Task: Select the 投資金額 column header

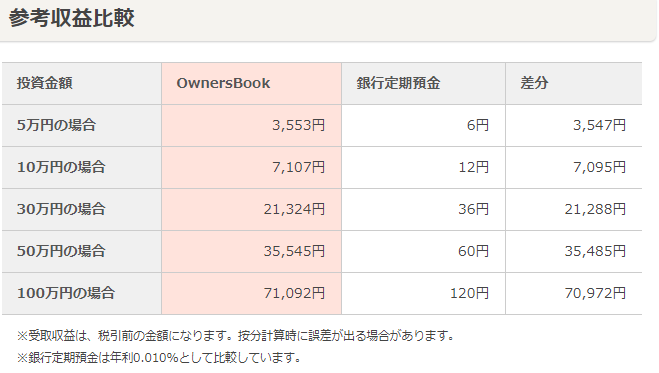Action: [x=45, y=83]
